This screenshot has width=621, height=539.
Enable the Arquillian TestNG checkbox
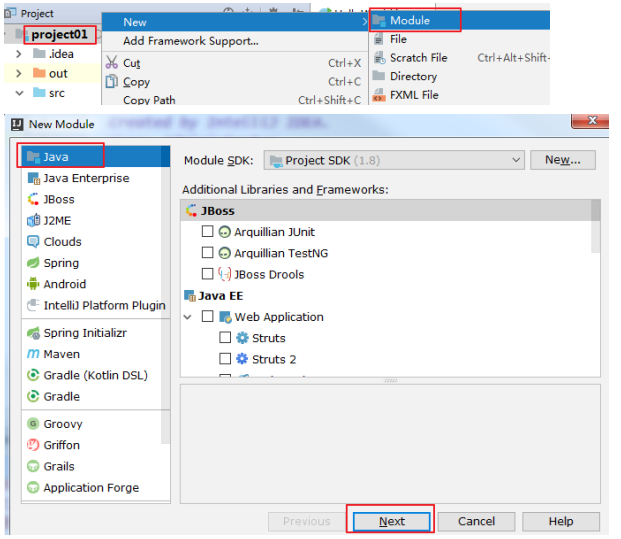[x=208, y=253]
